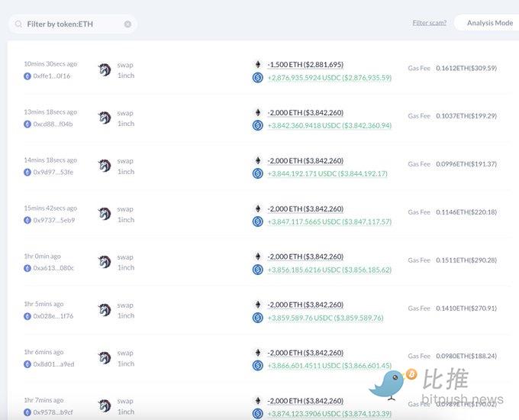
Task: Click the -1,500 ETH ($2,881,695) amount
Action: (305, 65)
